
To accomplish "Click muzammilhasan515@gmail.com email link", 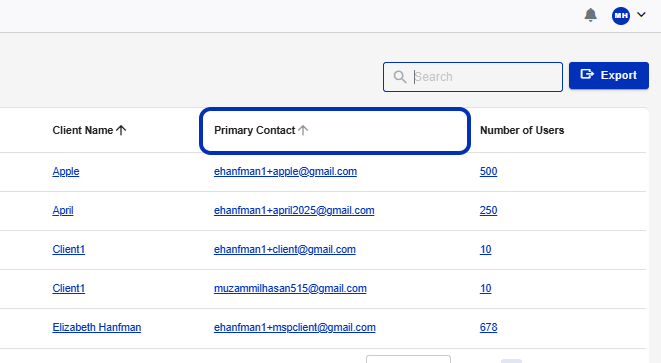I will [x=290, y=288].
